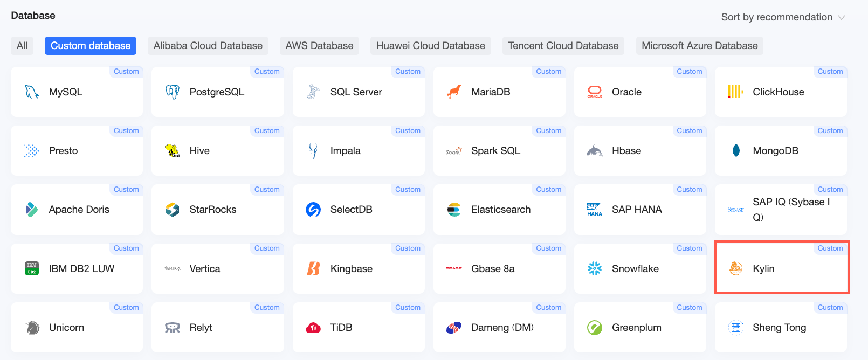Click the Custom tag on Greenplum card
This screenshot has height=360, width=868.
click(x=690, y=308)
